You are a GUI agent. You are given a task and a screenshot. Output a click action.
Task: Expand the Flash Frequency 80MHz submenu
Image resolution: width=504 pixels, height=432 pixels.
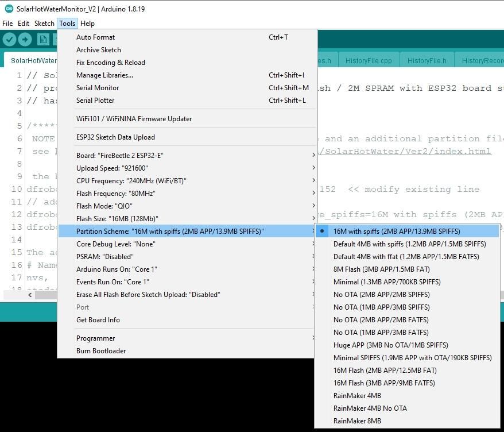click(187, 194)
